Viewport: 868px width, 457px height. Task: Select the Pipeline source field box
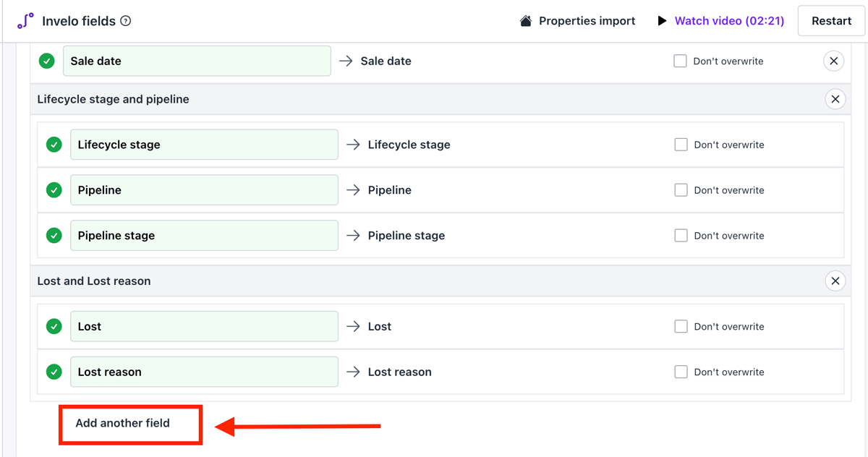click(x=204, y=190)
